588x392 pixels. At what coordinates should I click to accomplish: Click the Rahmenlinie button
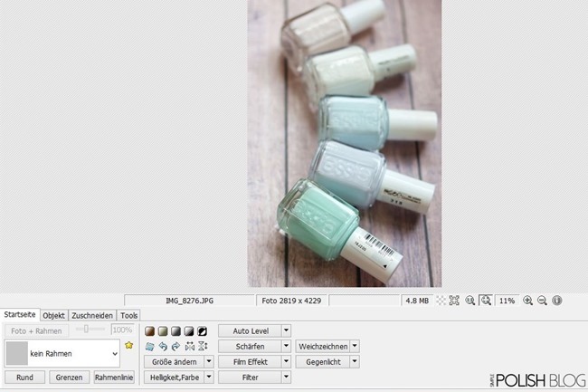click(114, 377)
